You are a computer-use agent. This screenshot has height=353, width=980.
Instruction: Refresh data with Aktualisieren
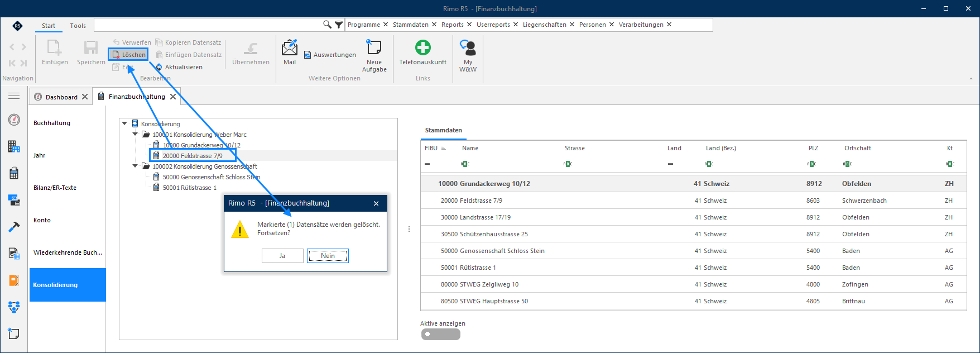(179, 67)
